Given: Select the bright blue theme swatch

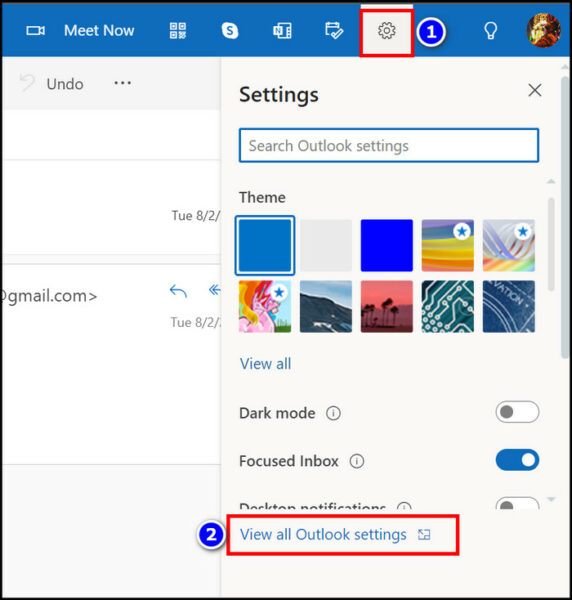Looking at the screenshot, I should pyautogui.click(x=386, y=245).
